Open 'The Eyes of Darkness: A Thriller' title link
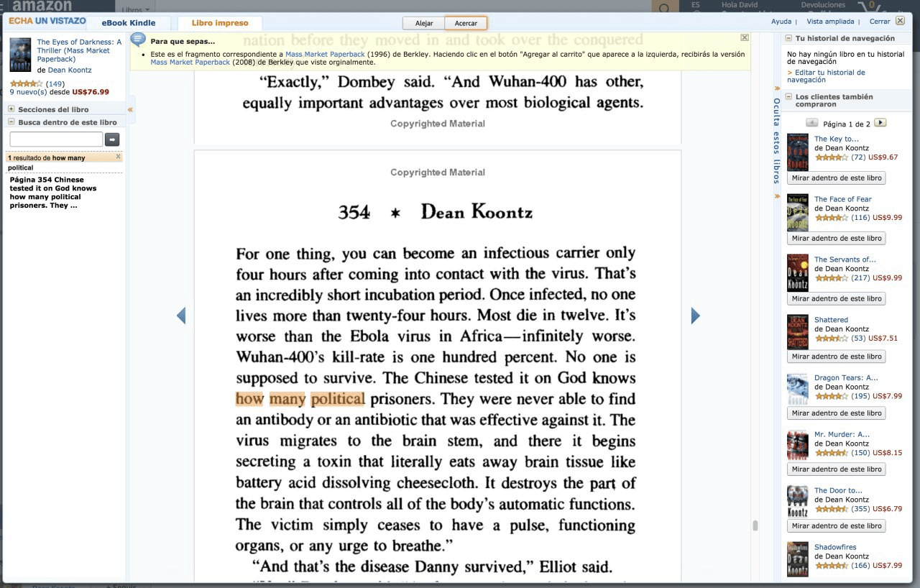 [x=79, y=50]
